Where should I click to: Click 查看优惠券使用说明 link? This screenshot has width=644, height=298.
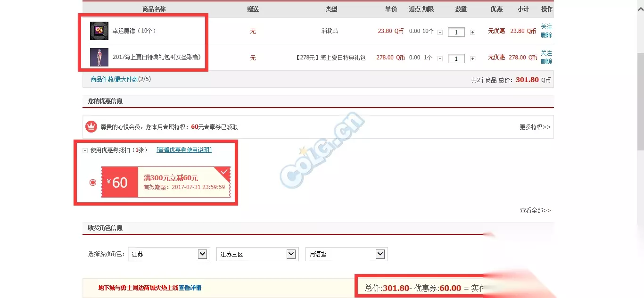184,150
